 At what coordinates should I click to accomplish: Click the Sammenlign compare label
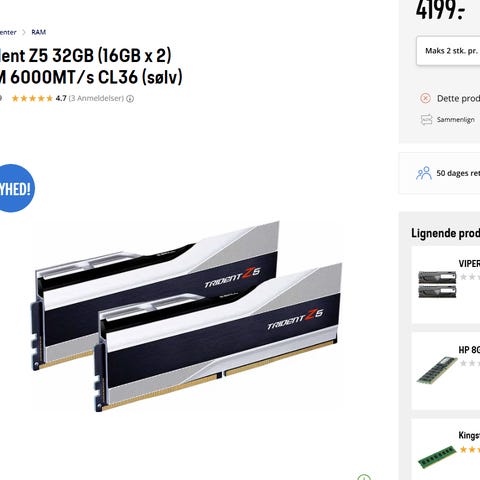456,120
